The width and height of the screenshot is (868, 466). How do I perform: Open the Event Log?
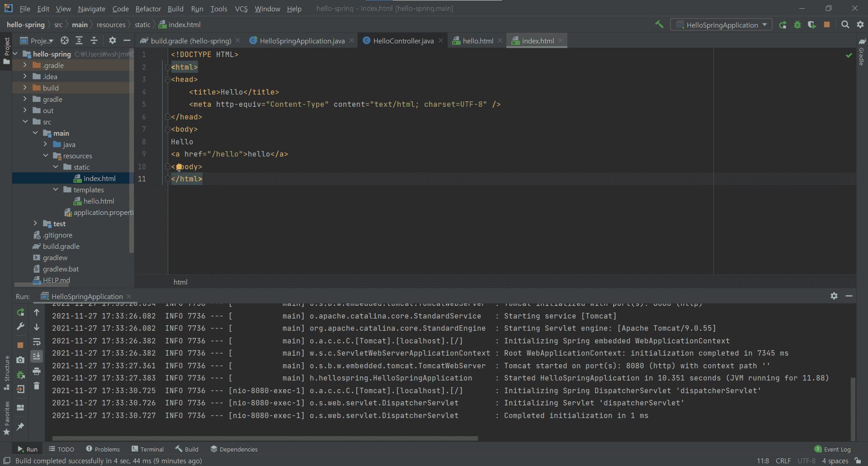click(x=832, y=449)
